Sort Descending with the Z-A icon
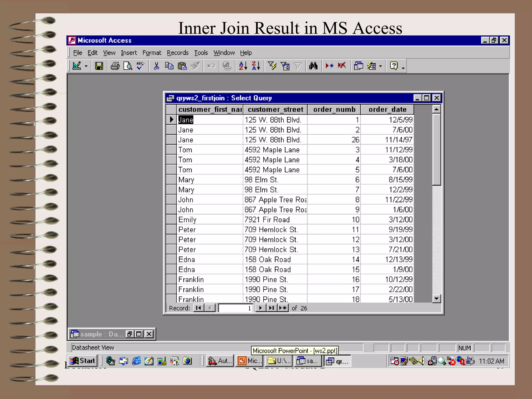The height and width of the screenshot is (399, 532). pyautogui.click(x=256, y=66)
